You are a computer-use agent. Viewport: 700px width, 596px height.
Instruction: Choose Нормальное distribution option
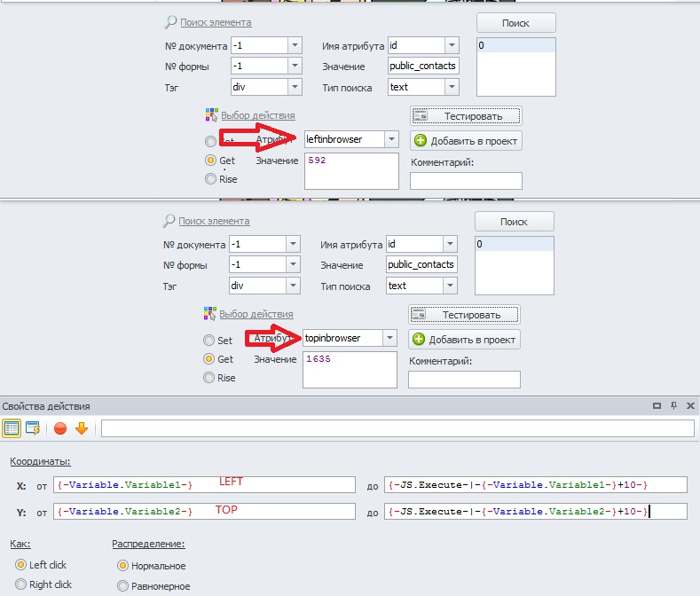pos(122,566)
